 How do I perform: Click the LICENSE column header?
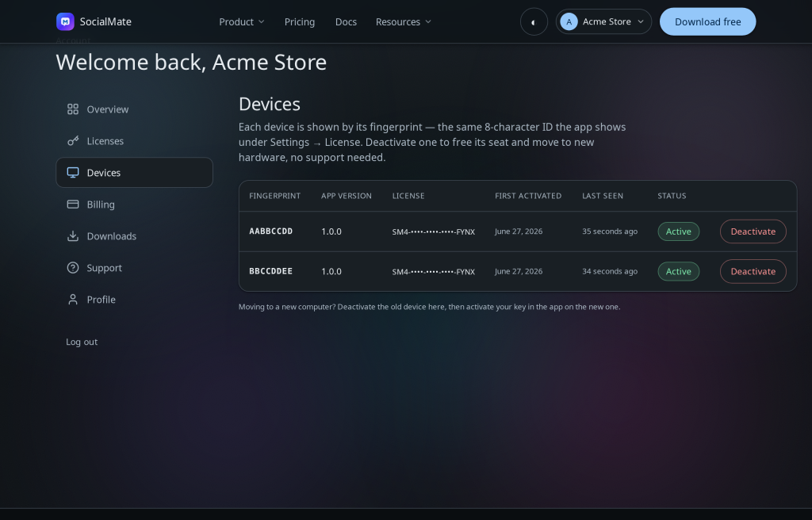coord(408,196)
